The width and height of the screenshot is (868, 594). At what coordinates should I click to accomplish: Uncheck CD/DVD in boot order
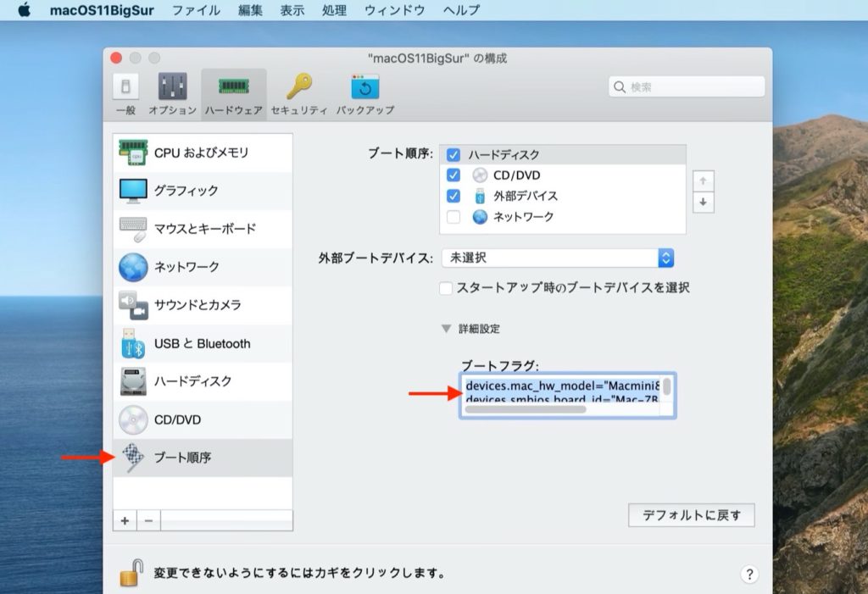(453, 175)
